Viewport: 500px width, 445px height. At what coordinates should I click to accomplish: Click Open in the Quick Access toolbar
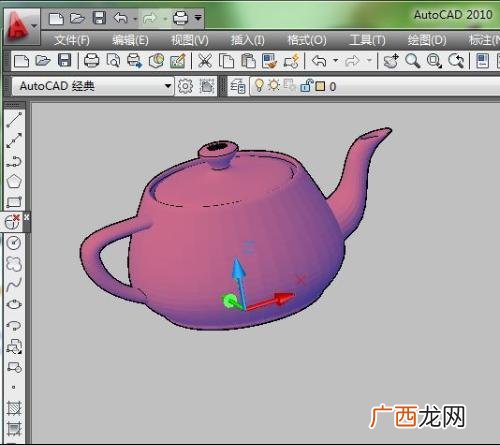click(x=77, y=18)
